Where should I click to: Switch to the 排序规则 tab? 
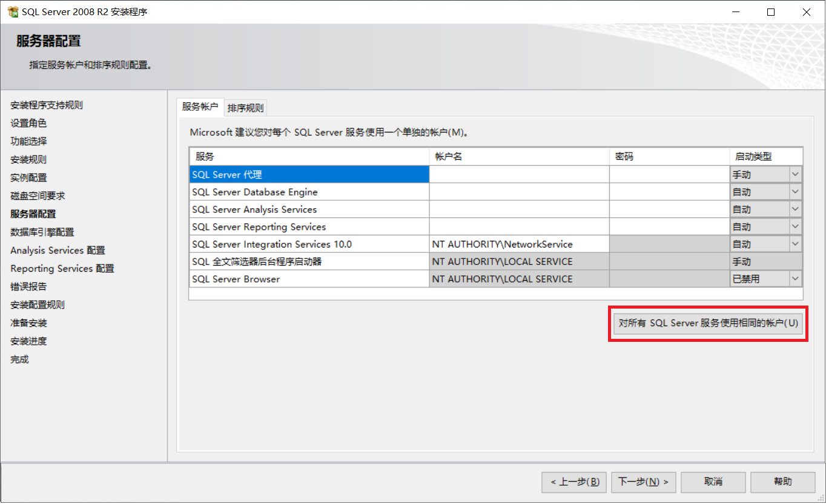tap(245, 108)
